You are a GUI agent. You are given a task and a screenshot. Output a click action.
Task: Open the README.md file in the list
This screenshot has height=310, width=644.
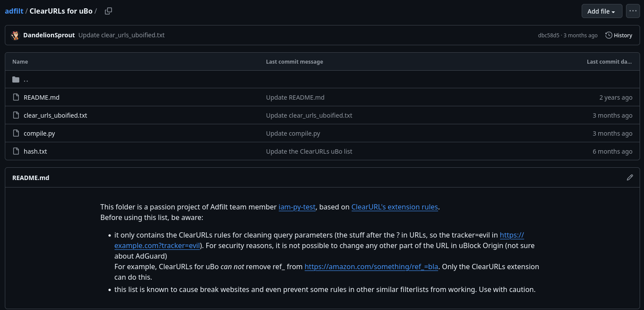point(42,97)
